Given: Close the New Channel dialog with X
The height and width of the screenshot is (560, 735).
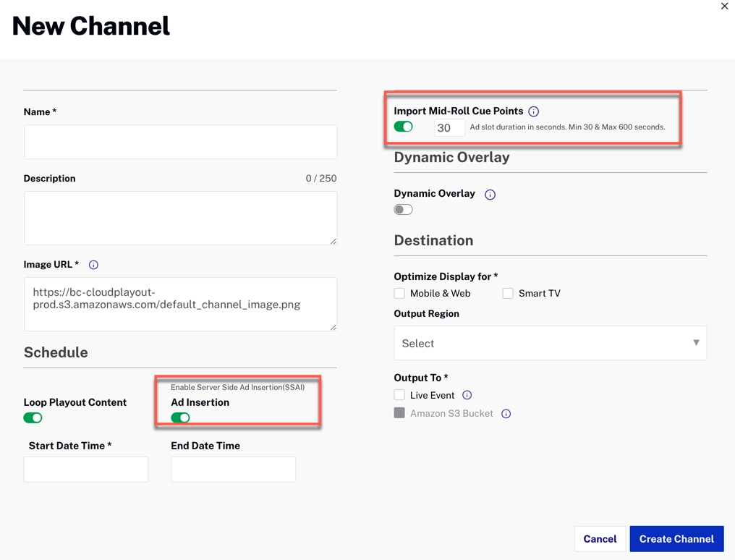Looking at the screenshot, I should point(724,7).
